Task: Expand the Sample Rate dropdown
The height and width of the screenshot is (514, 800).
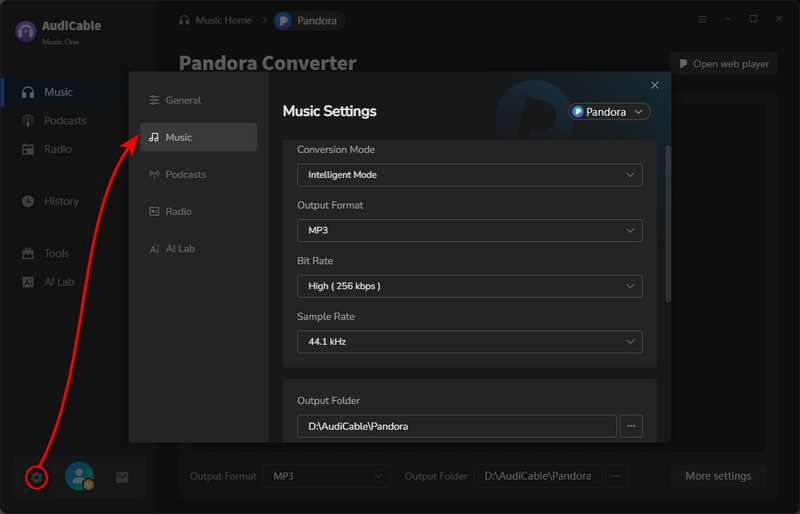Action: 469,342
